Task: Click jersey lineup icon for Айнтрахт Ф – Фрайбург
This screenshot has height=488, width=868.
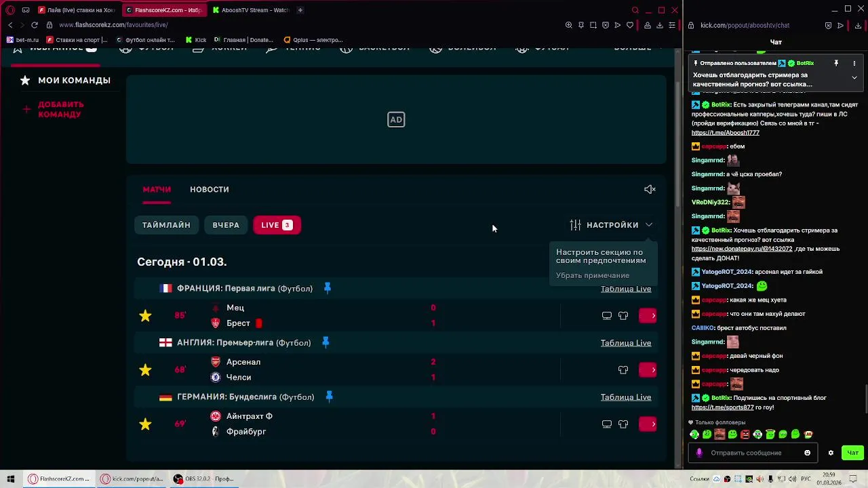Action: [623, 424]
